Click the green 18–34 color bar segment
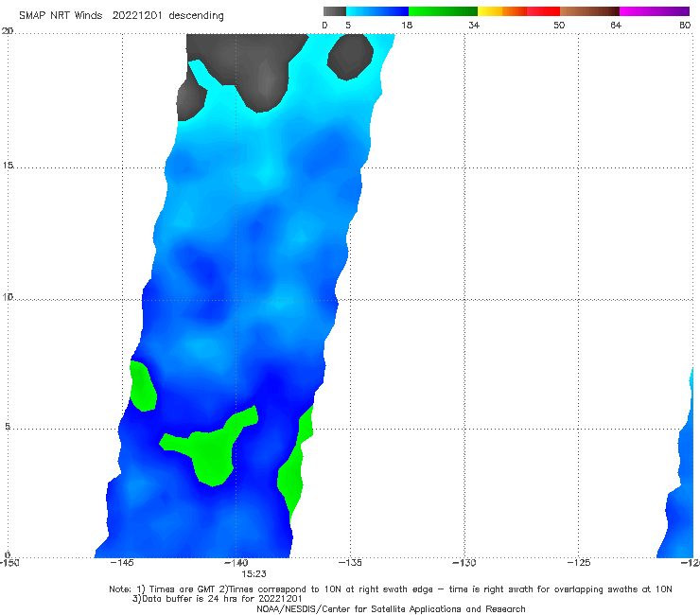Viewport: 700px width, 615px height. (443, 11)
